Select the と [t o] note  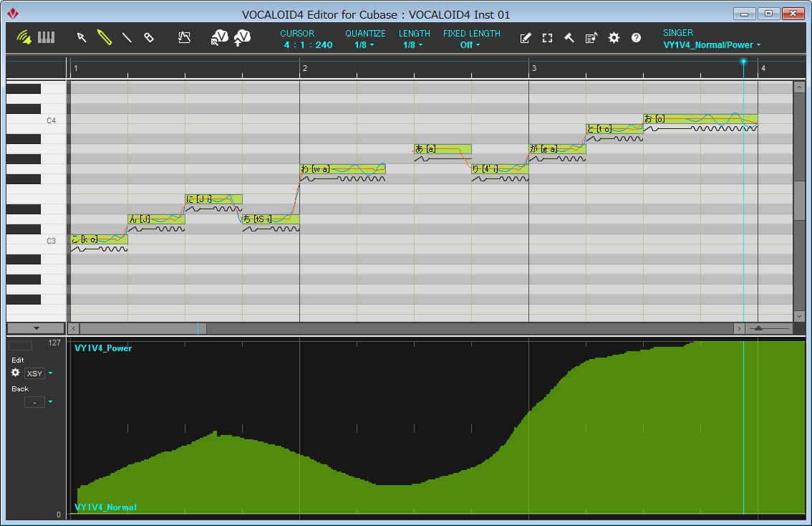(x=614, y=128)
